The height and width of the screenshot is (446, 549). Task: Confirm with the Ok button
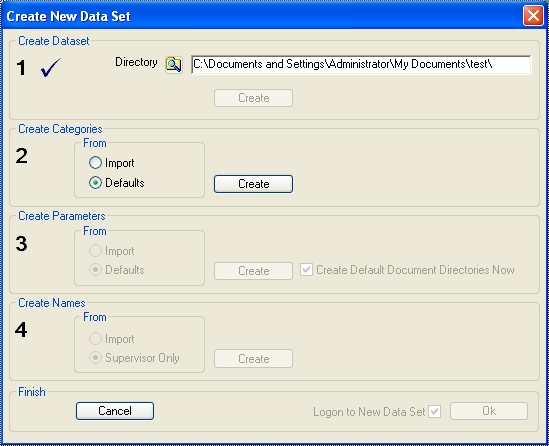489,411
